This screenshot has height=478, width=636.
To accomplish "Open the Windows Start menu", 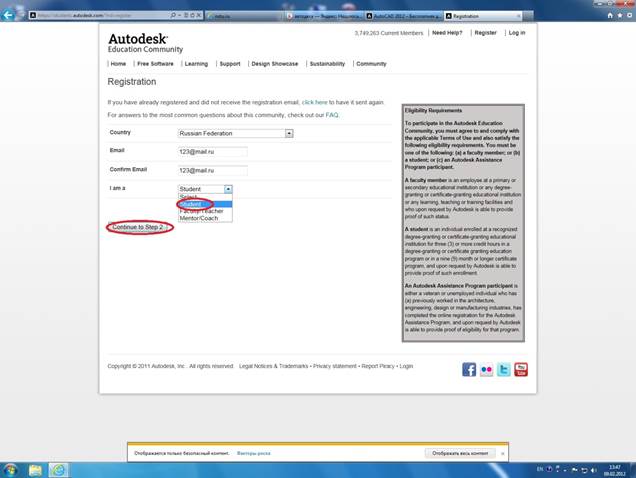I will point(10,470).
